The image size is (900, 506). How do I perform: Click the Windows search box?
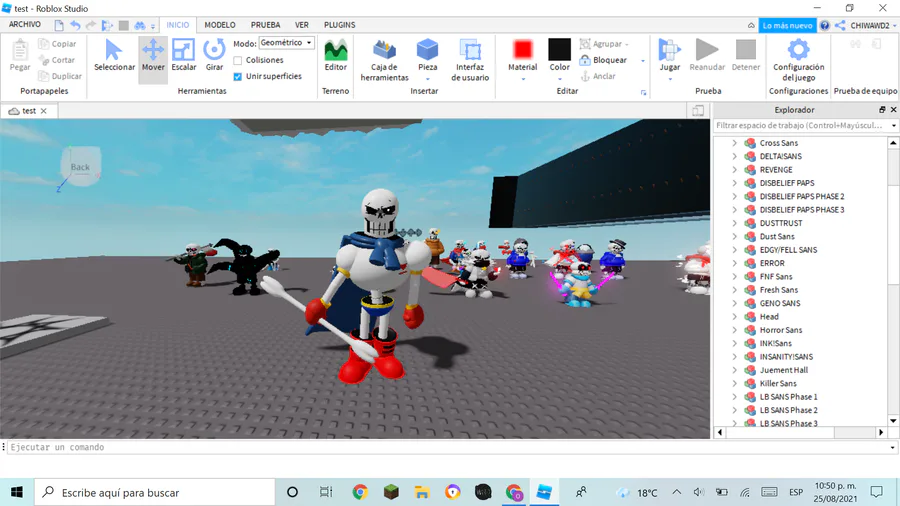click(155, 492)
